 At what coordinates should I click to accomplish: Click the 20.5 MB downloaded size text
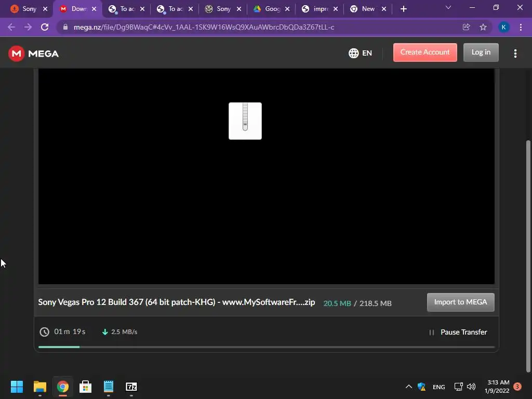[x=337, y=303]
